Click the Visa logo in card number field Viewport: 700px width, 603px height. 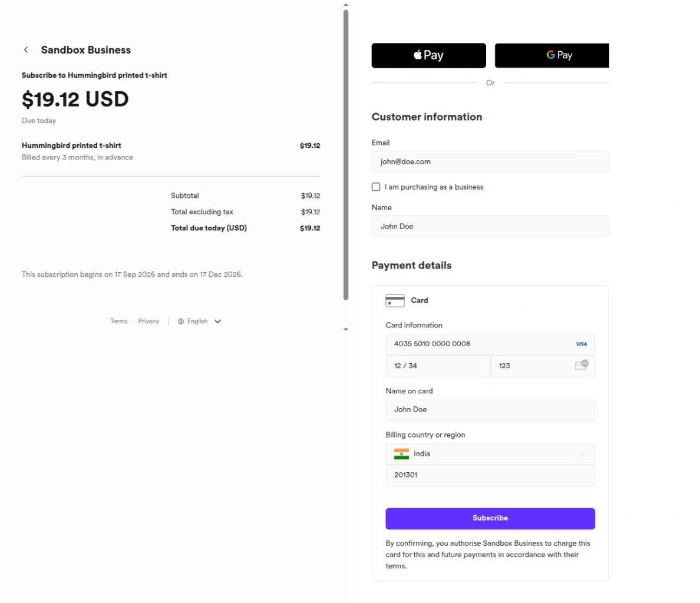coord(581,344)
